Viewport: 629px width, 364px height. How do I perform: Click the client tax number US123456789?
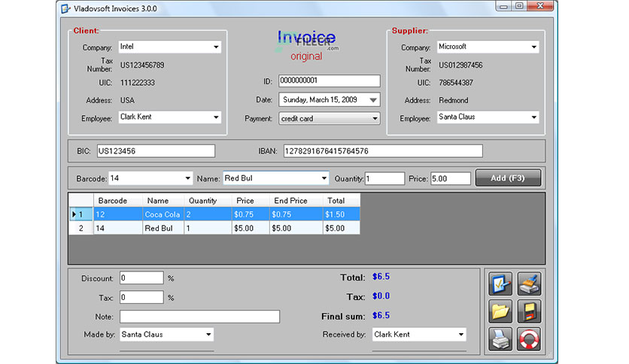(142, 65)
